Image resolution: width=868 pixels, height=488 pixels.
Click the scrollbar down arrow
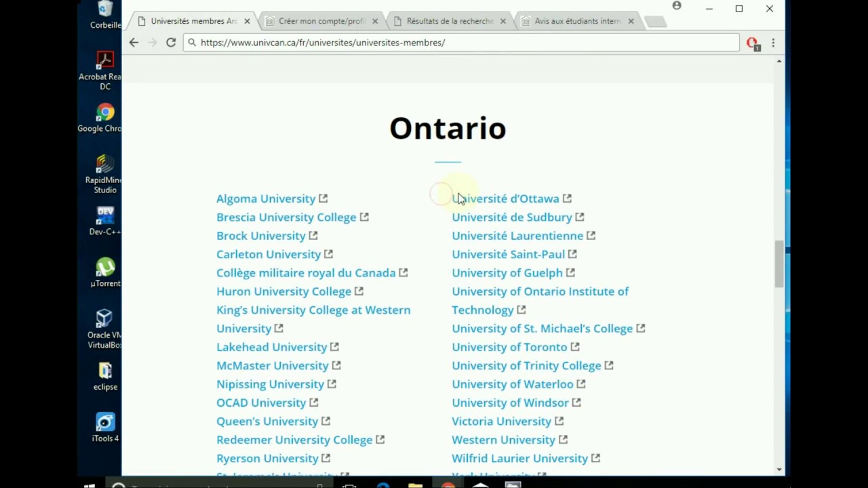click(x=779, y=469)
